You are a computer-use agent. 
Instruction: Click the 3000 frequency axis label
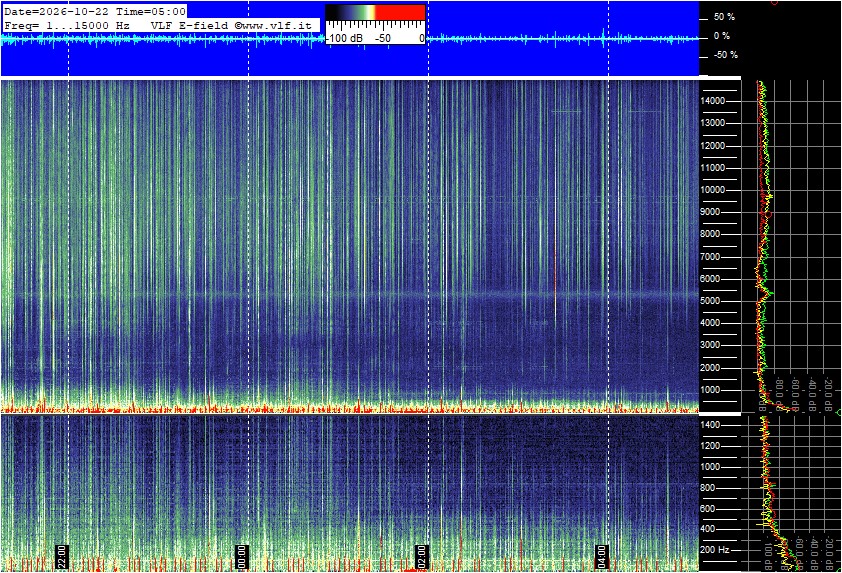coord(710,345)
